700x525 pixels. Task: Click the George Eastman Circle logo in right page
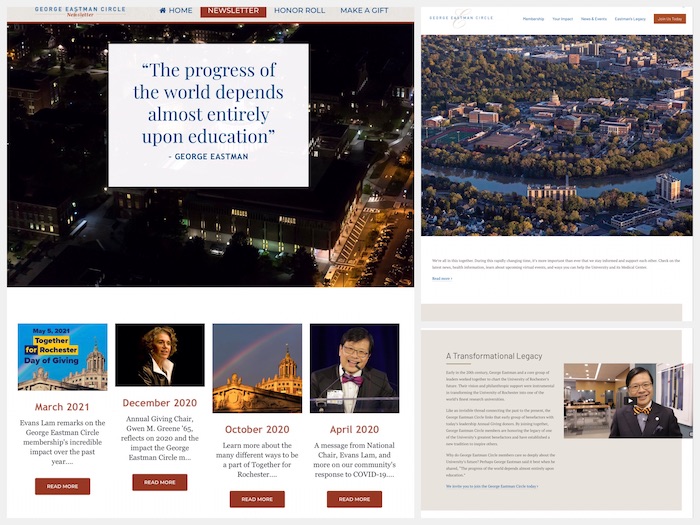(461, 18)
